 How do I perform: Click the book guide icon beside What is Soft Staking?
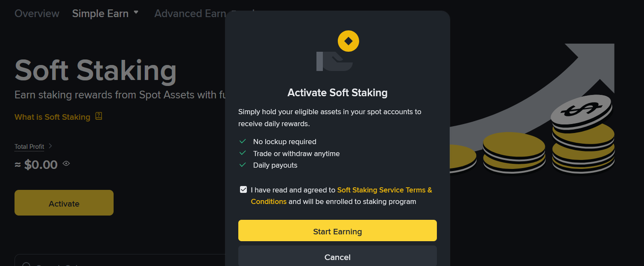(99, 116)
